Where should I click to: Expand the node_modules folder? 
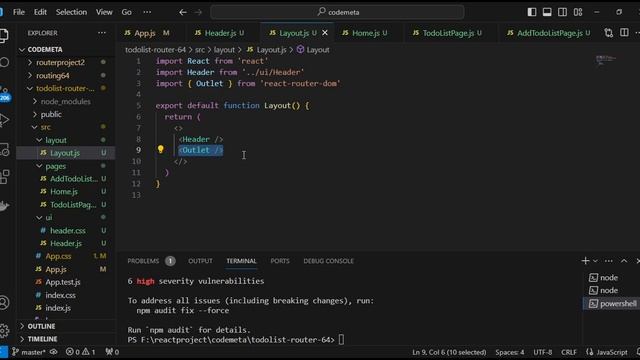pyautogui.click(x=65, y=102)
